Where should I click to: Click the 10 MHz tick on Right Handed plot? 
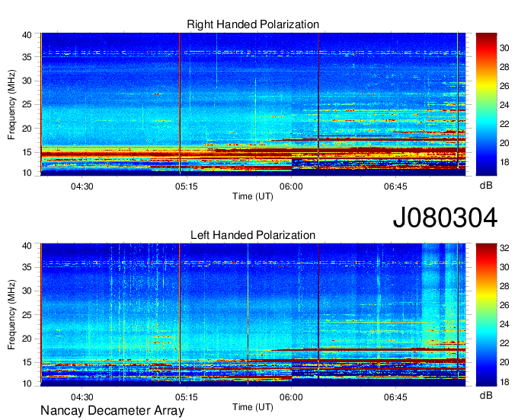[27, 173]
